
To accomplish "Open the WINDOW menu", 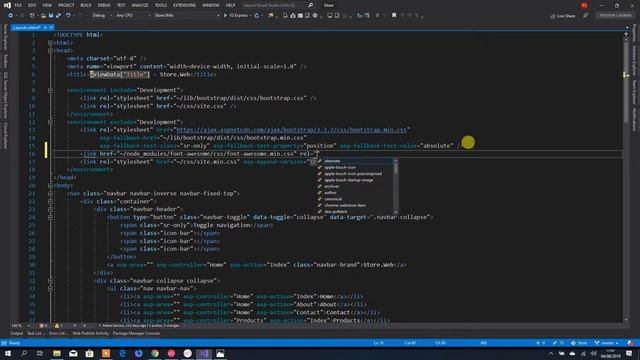I will pos(211,5).
